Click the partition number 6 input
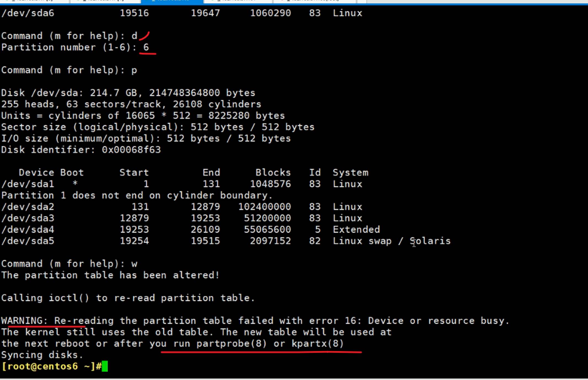 point(146,47)
